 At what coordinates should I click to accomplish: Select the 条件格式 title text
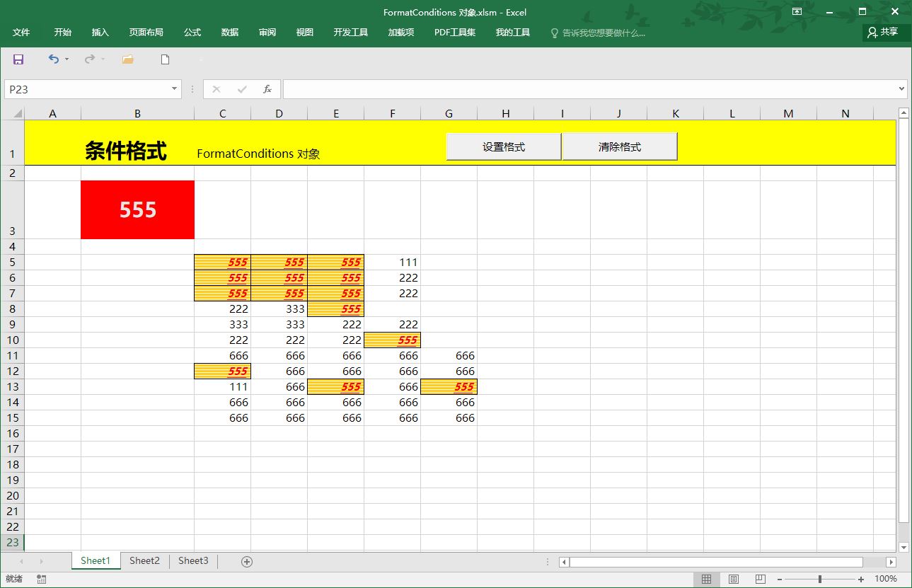pos(126,151)
